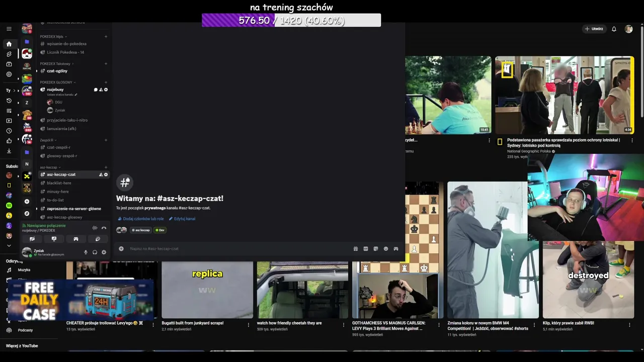The width and height of the screenshot is (644, 362).
Task: Click YouTube Utwórz create button
Action: pyautogui.click(x=594, y=29)
